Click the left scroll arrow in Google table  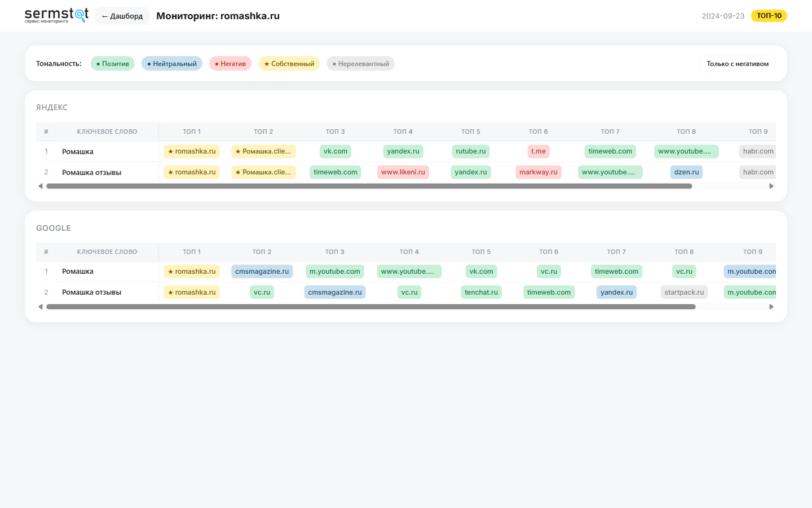point(40,307)
